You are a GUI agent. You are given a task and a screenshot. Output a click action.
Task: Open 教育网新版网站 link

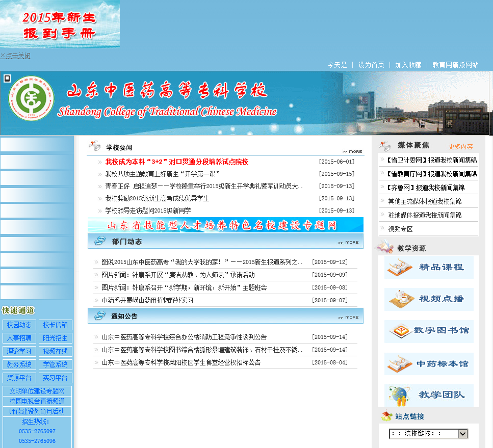pos(455,65)
